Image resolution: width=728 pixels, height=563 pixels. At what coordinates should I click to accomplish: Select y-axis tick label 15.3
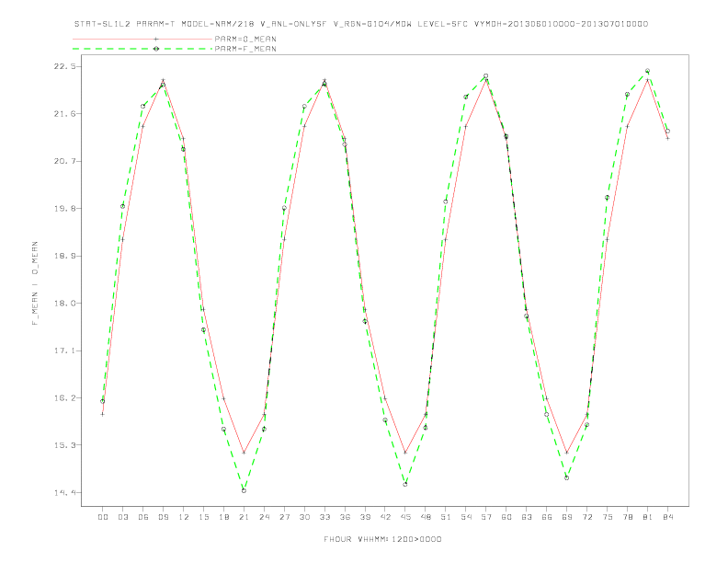(x=64, y=445)
